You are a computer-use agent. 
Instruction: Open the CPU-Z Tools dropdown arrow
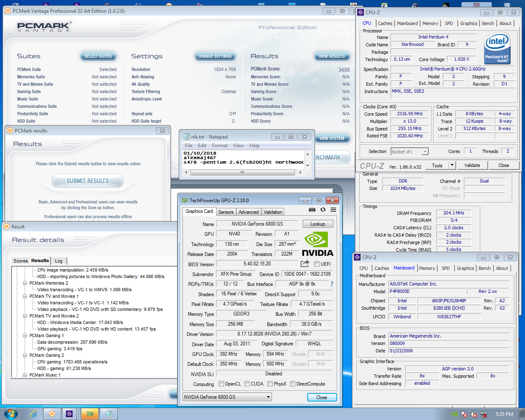click(x=452, y=165)
